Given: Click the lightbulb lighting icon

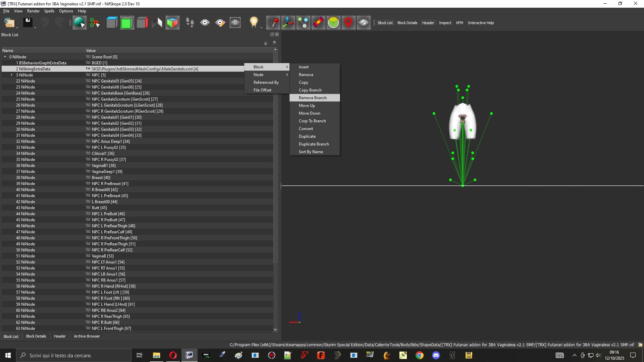Looking at the screenshot, I should point(254,23).
